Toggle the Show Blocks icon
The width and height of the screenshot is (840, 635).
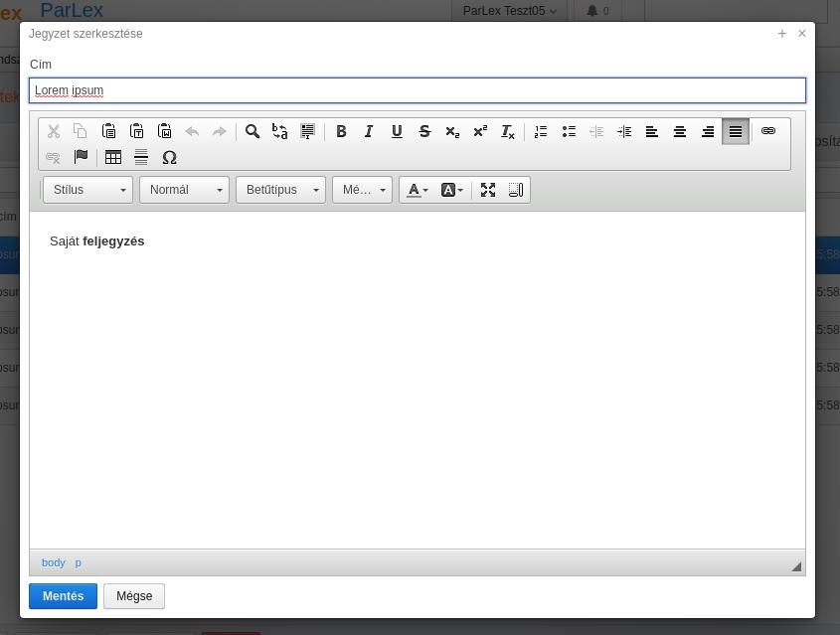515,190
